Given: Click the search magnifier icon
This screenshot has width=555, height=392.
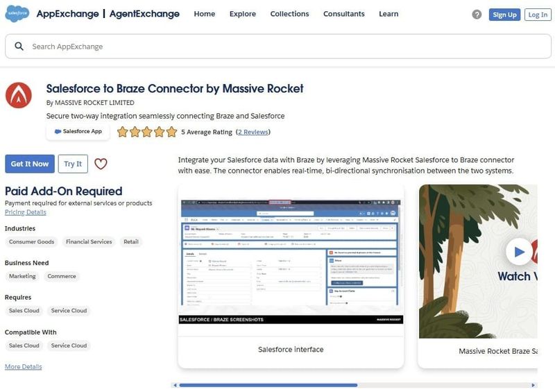Looking at the screenshot, I should (x=19, y=46).
